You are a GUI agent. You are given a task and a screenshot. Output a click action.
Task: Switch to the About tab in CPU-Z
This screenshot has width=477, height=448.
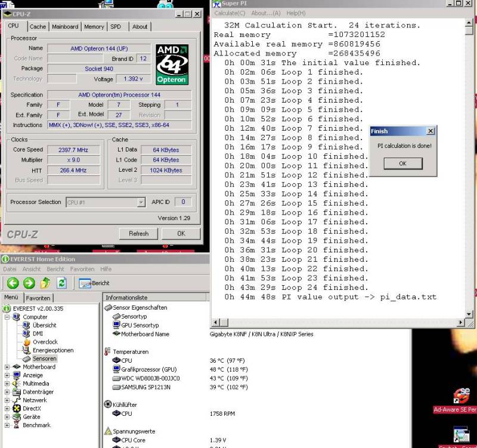click(140, 27)
